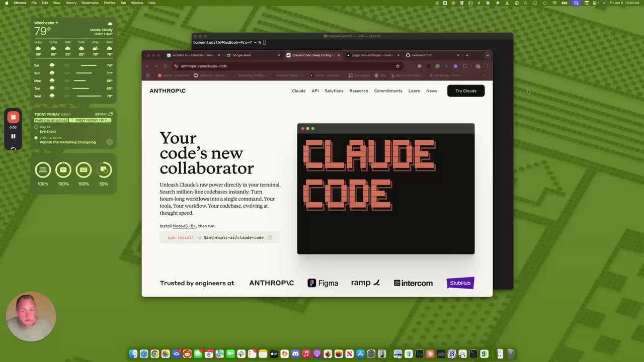Follow the NodeJS 18+ link

pos(184,226)
